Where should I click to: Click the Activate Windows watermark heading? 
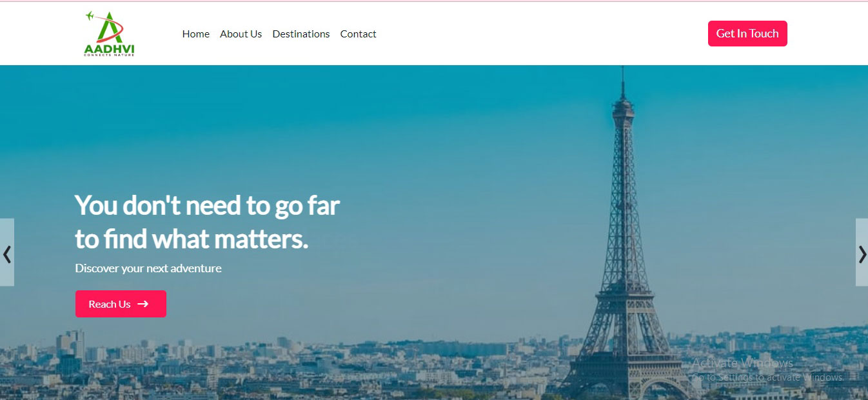(x=742, y=363)
